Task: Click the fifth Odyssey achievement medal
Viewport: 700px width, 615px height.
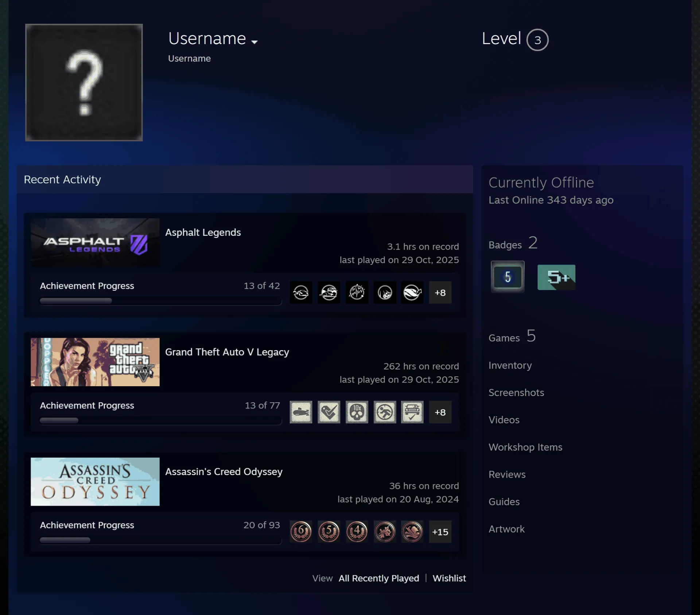Action: pos(412,532)
